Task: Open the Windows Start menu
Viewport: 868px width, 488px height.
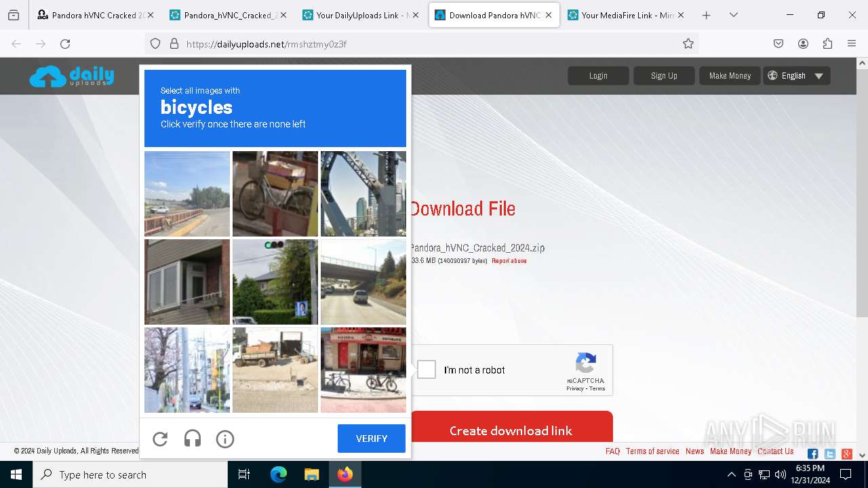Action: click(x=16, y=474)
